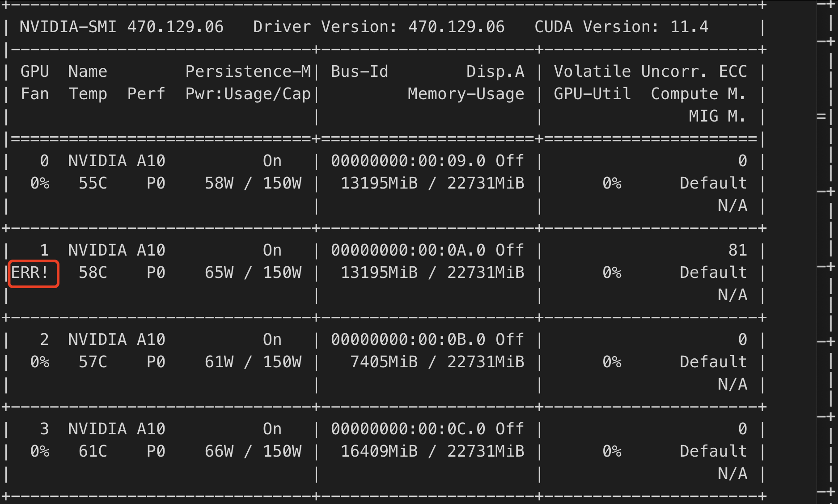This screenshot has width=838, height=504.
Task: Click the Disp.A Off value for GPU 3
Action: [510, 429]
